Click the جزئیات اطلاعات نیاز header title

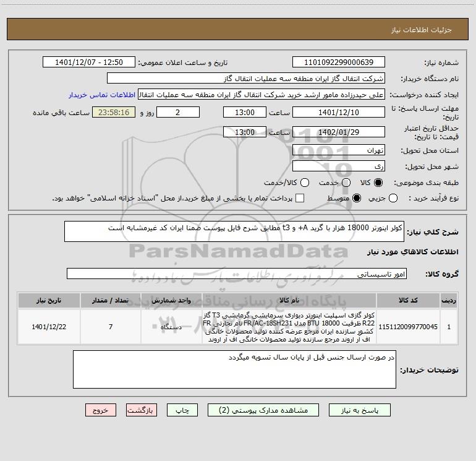[x=421, y=30]
